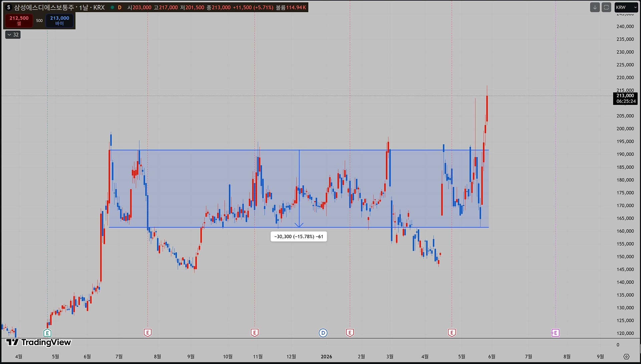This screenshot has width=641, height=364.
Task: Click the 10월 label on time axis
Action: [x=228, y=356]
